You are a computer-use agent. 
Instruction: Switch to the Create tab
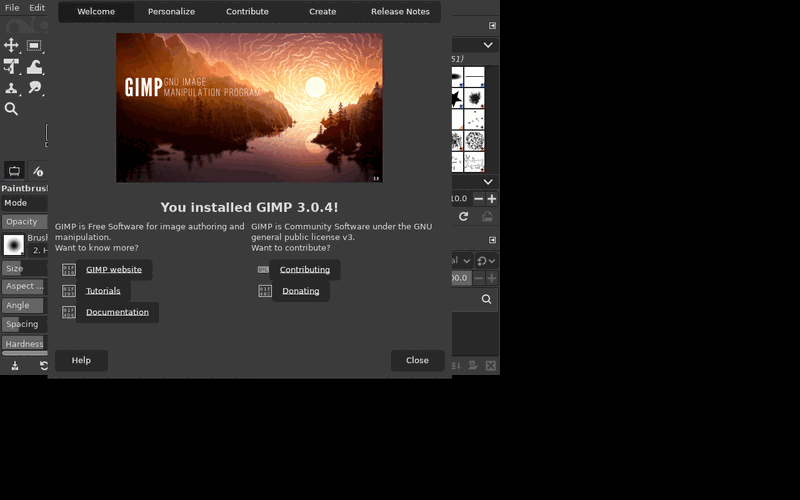(322, 11)
